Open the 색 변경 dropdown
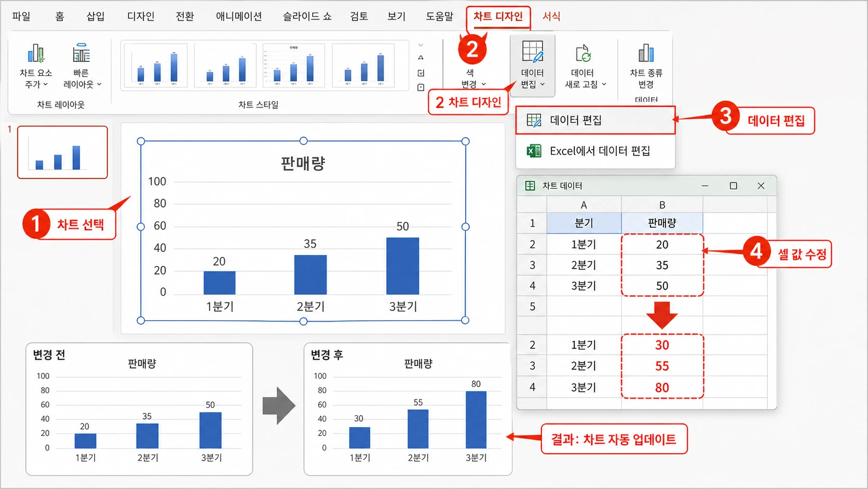This screenshot has width=868, height=489. pos(473,78)
